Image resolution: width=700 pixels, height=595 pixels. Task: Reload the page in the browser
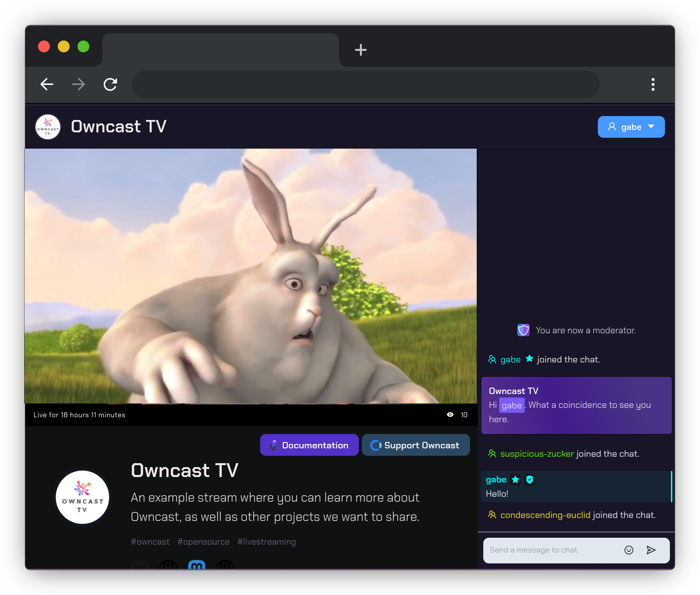110,84
